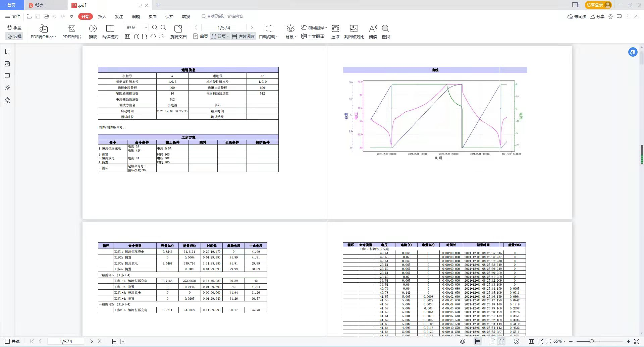Click 分享 share button

click(x=597, y=16)
